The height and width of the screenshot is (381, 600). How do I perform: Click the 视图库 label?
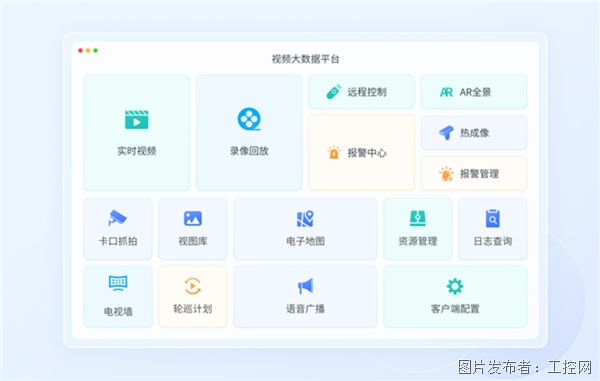click(193, 241)
